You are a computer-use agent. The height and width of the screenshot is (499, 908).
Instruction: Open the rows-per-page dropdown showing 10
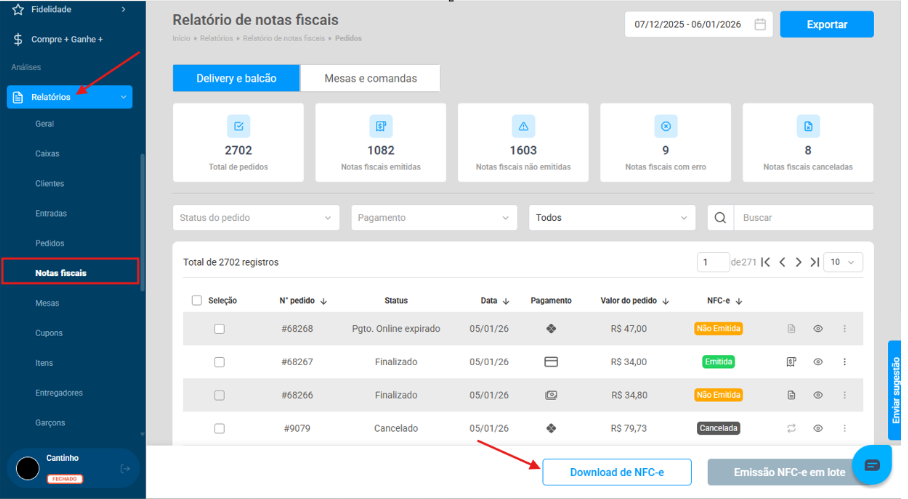click(845, 262)
